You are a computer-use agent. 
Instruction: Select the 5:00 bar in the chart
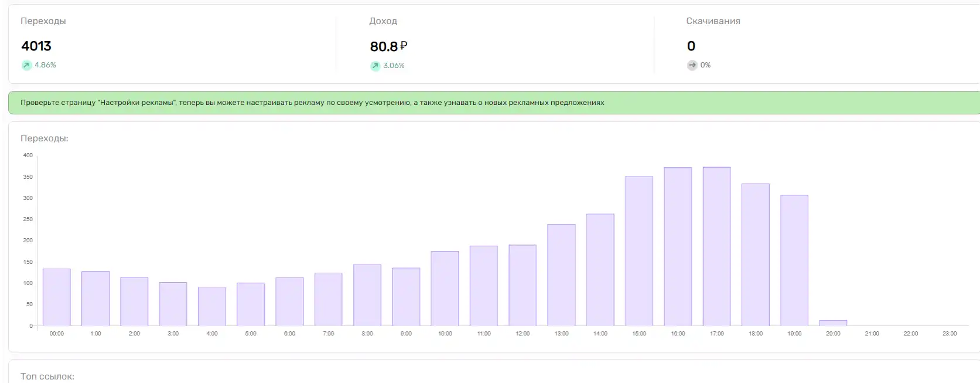click(x=251, y=304)
